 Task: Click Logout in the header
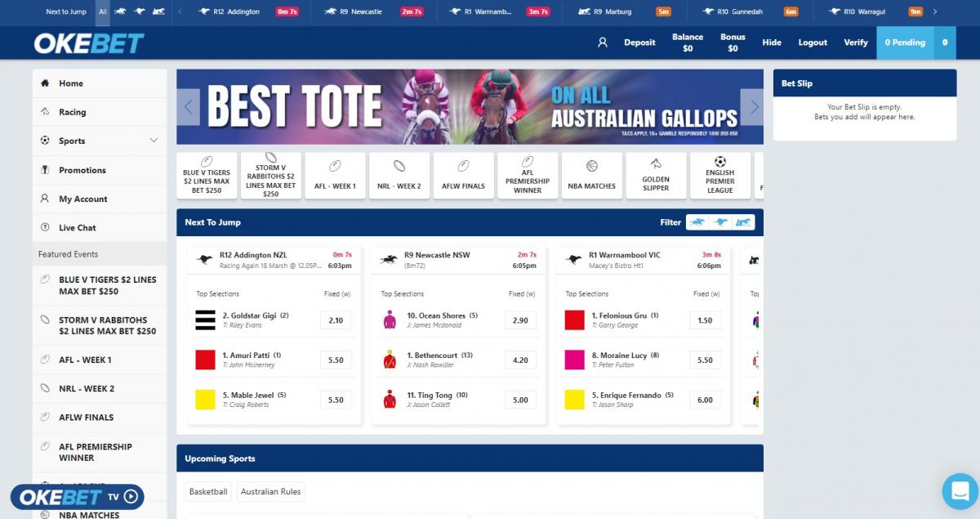[x=813, y=43]
